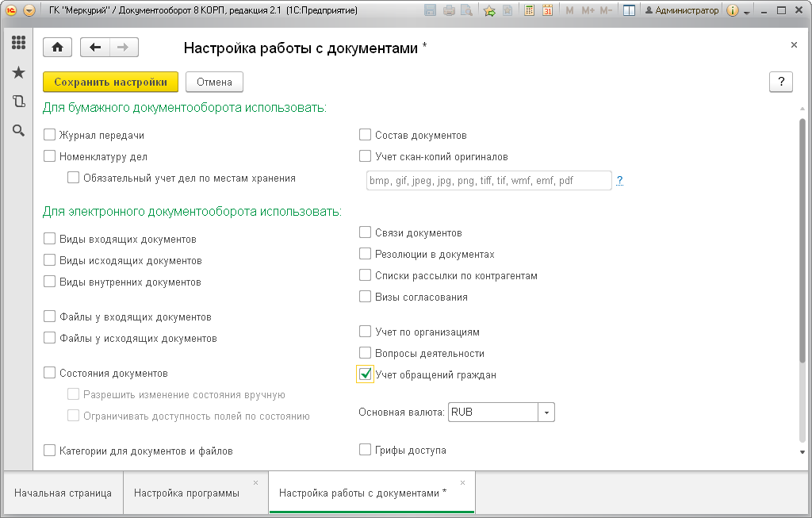
Task: Toggle the window panels layout icon
Action: pyautogui.click(x=629, y=10)
